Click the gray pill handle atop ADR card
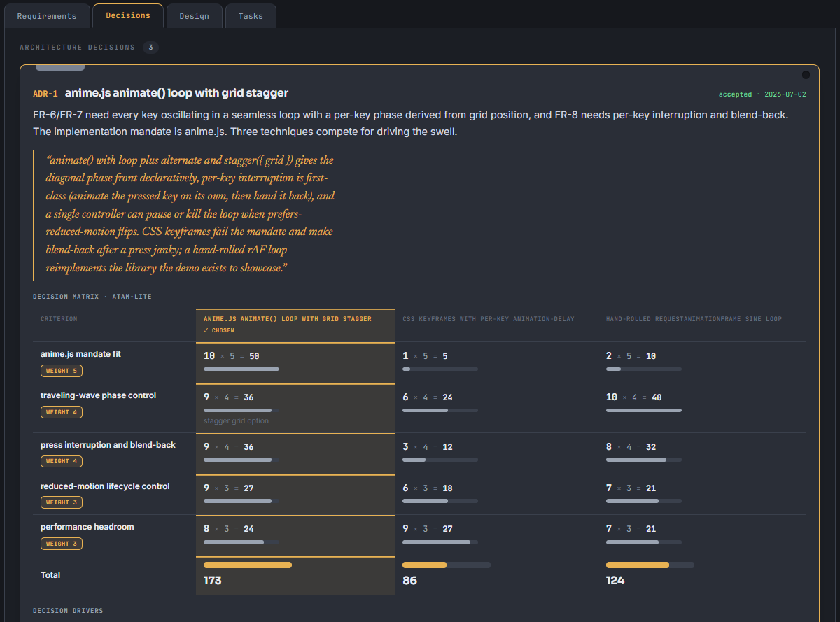 pyautogui.click(x=60, y=68)
